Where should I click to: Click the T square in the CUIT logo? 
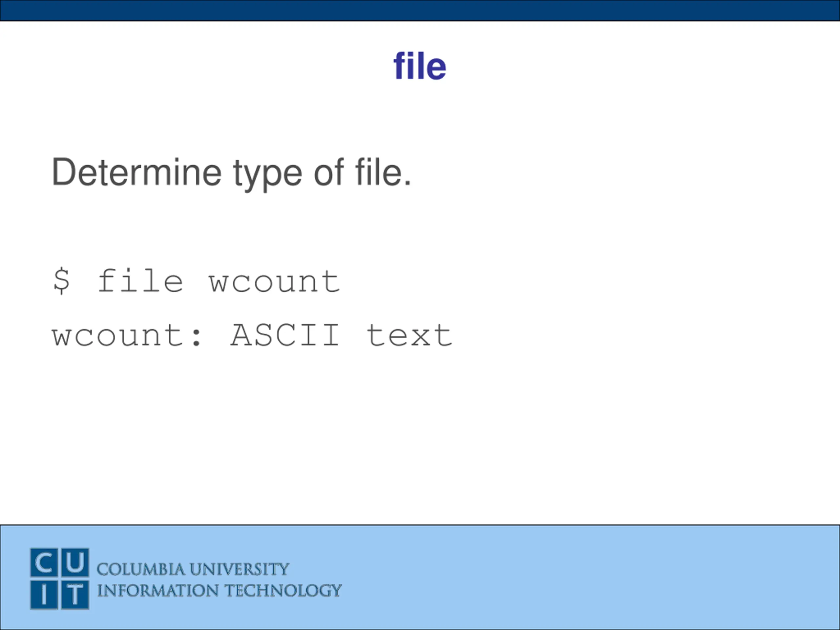point(75,595)
